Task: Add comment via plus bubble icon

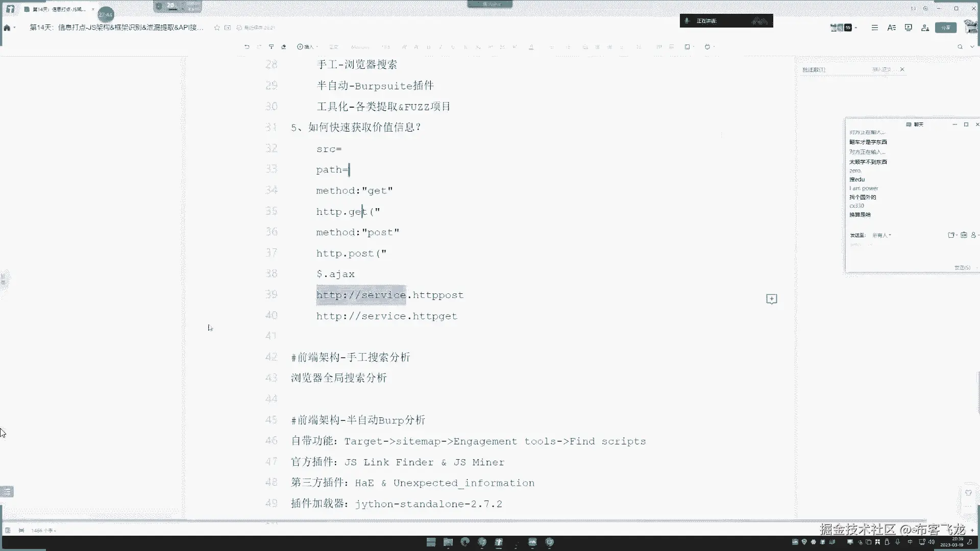Action: pos(771,299)
